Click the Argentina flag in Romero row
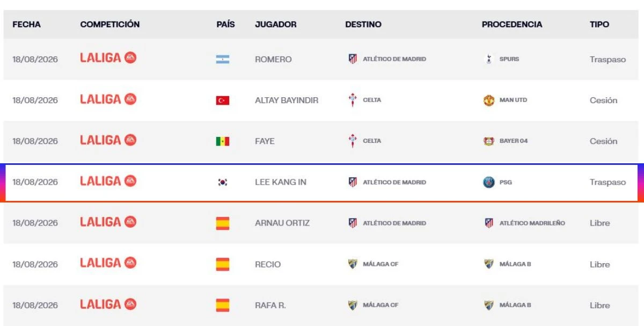This screenshot has height=326, width=644. [223, 60]
